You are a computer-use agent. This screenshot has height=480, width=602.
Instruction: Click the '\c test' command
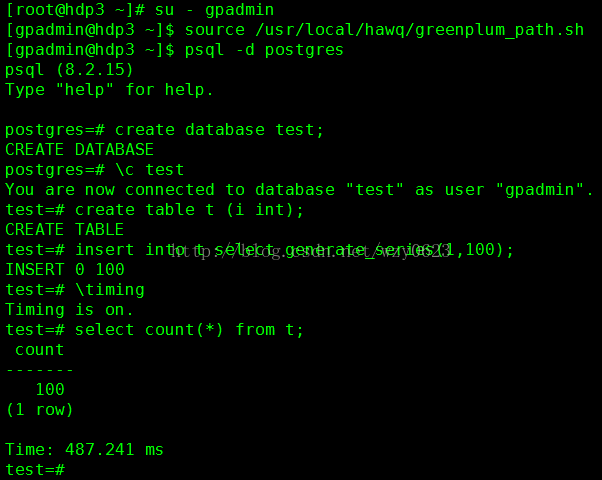pos(150,170)
